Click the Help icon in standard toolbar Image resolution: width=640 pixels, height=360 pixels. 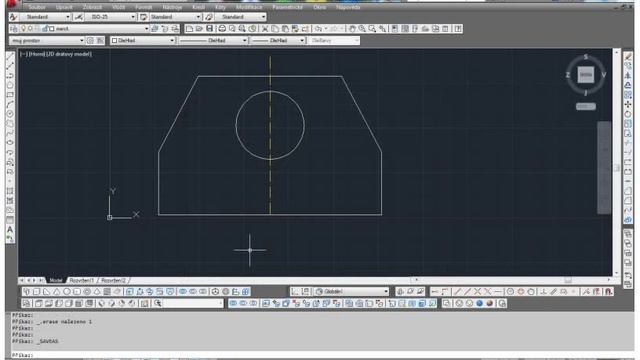click(458, 29)
